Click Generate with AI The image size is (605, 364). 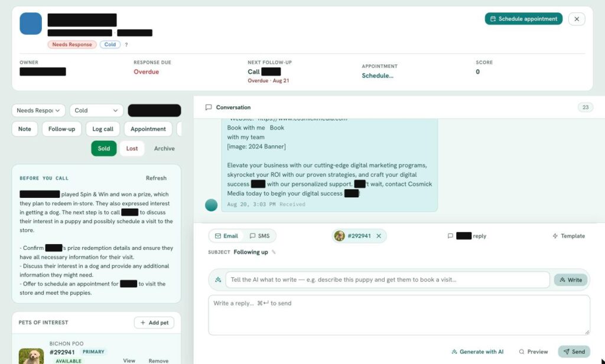point(477,352)
